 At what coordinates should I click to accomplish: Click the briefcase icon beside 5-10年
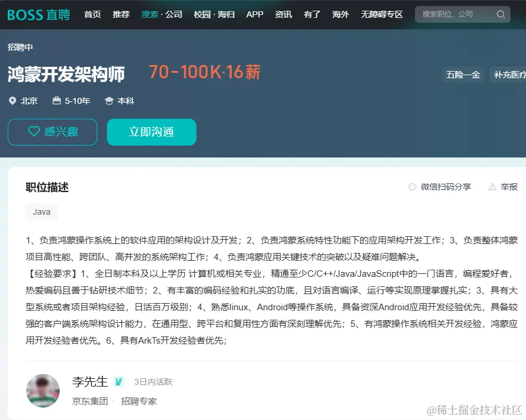[57, 101]
